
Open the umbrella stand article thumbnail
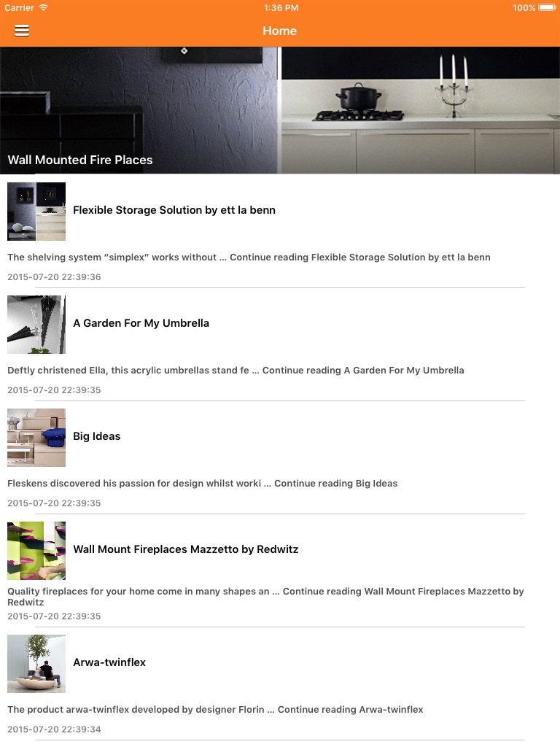[x=36, y=325]
